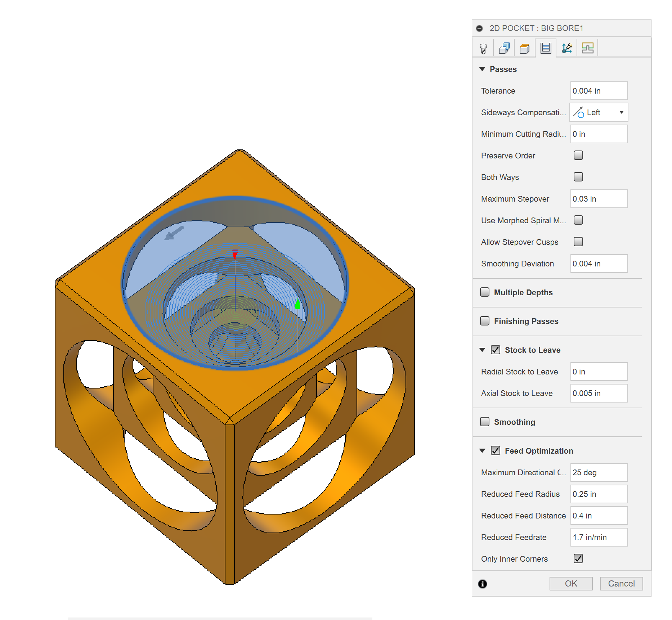This screenshot has width=672, height=620.
Task: Collapse the Passes section triangle
Action: click(482, 69)
